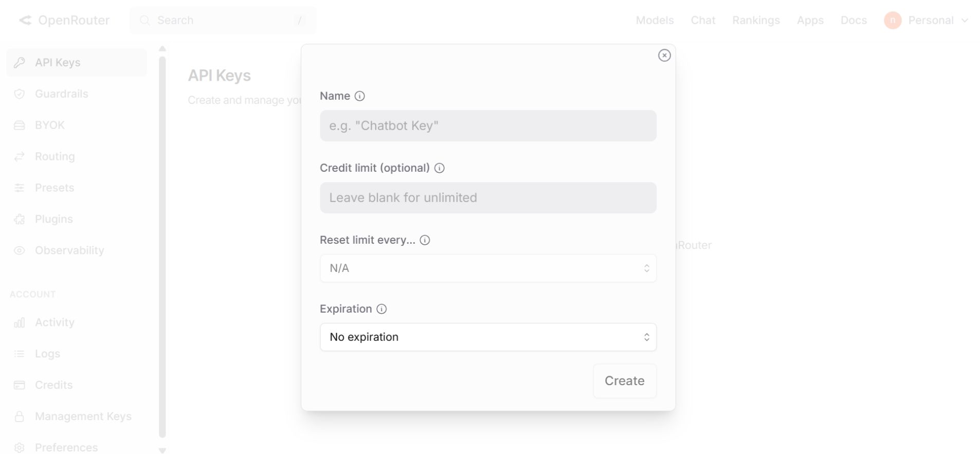This screenshot has height=454, width=980.
Task: Open the Reset limit every dropdown
Action: [488, 268]
